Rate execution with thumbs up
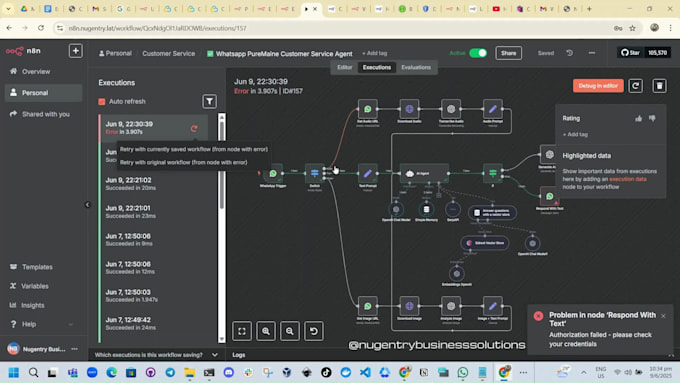680x383 pixels. 638,118
